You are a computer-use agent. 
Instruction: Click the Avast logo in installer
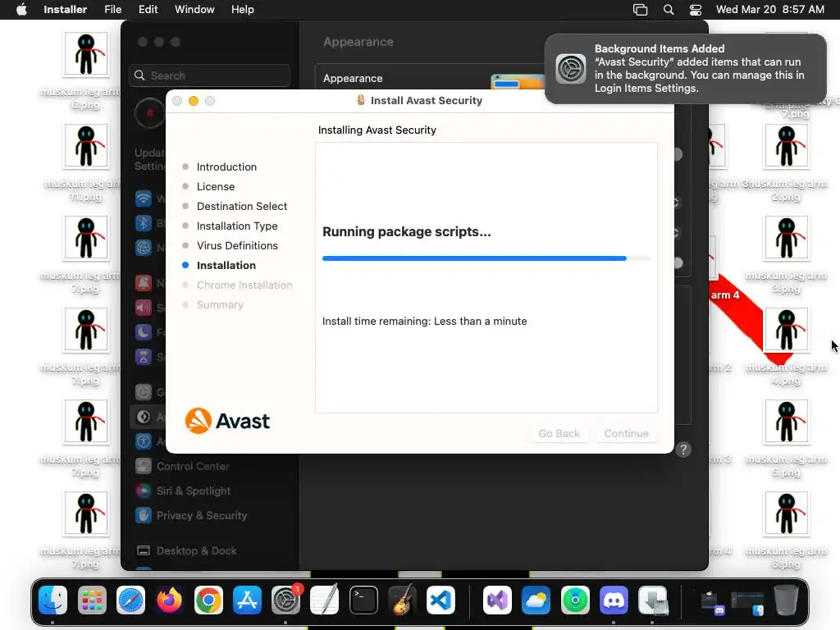pyautogui.click(x=227, y=421)
